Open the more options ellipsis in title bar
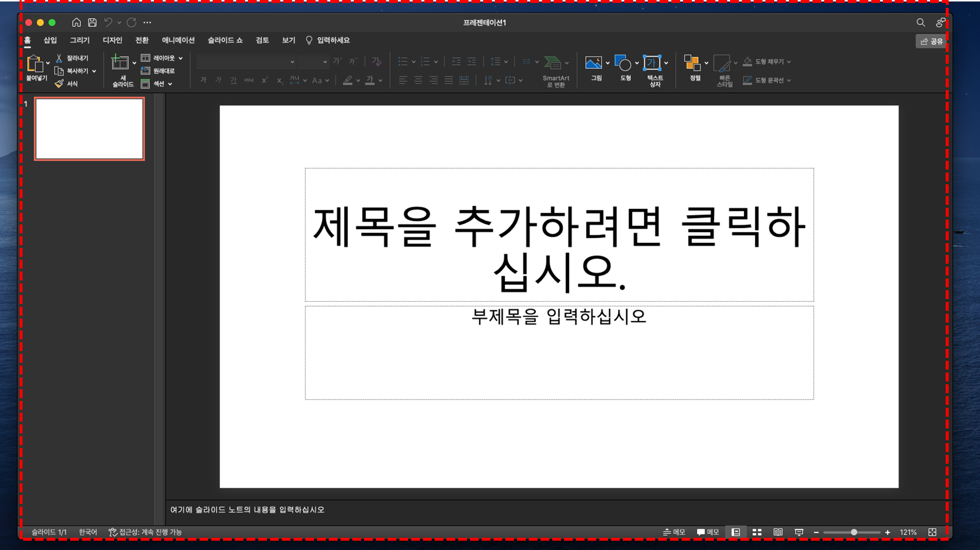Viewport: 980px width, 550px height. [x=147, y=22]
